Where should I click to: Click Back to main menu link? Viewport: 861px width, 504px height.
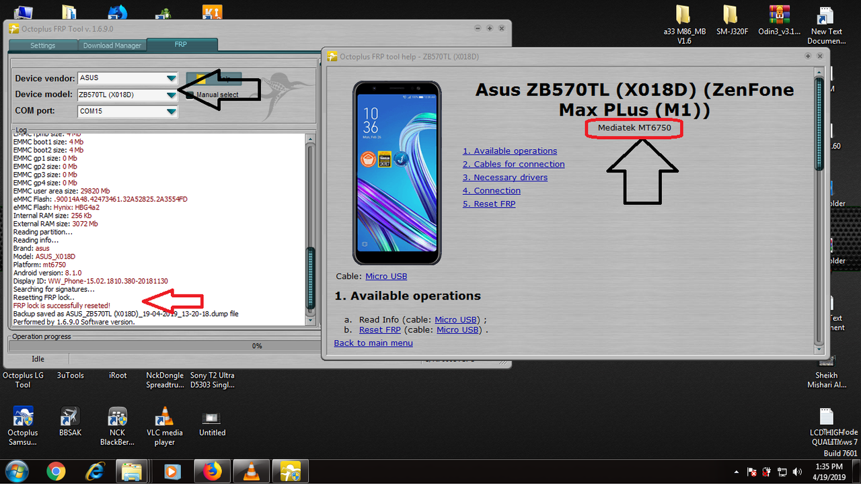click(373, 343)
